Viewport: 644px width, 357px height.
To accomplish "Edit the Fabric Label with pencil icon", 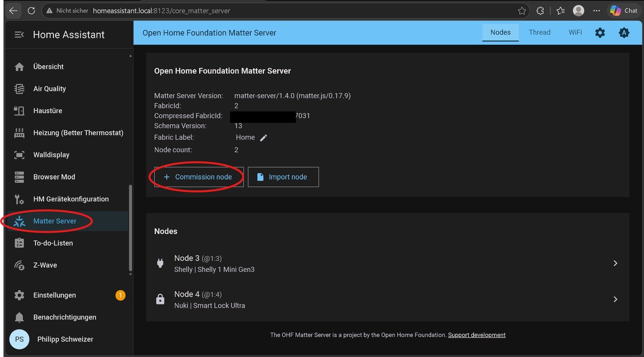I will [264, 138].
